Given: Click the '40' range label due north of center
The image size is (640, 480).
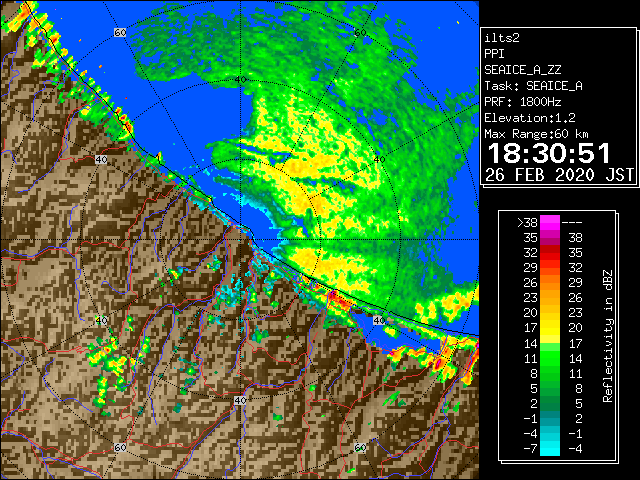Looking at the screenshot, I should [240, 80].
